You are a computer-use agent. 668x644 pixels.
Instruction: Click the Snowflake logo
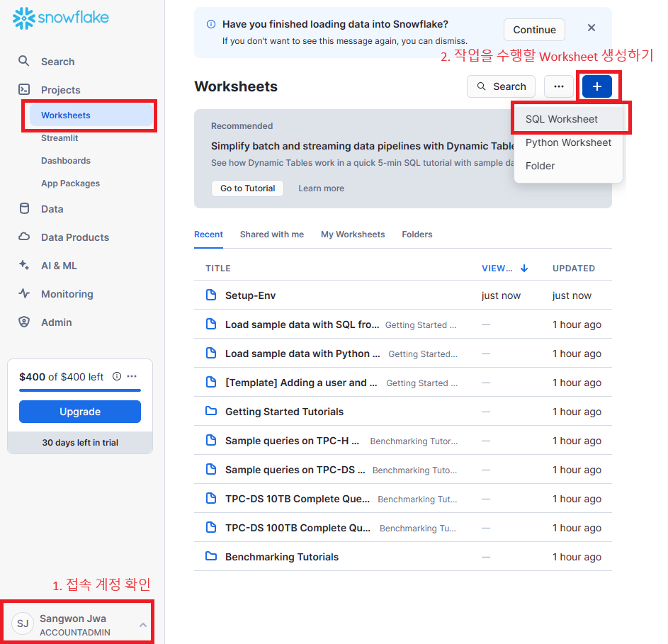click(x=60, y=18)
